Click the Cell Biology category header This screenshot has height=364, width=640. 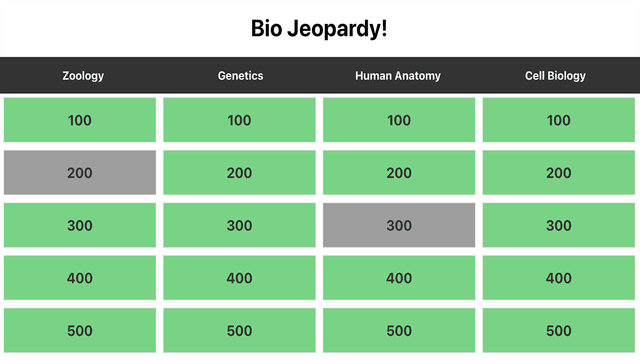(555, 76)
